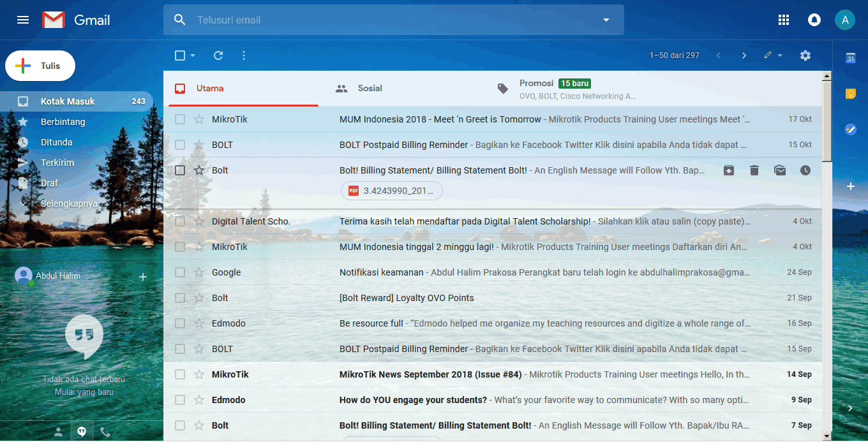Open the Bolt Reward Loyalty OVO email

click(x=493, y=298)
